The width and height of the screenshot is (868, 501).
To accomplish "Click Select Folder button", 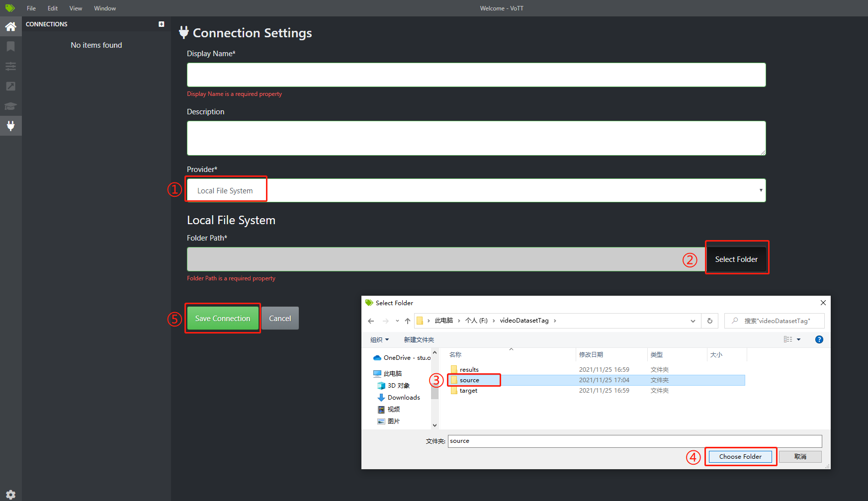I will coord(736,259).
